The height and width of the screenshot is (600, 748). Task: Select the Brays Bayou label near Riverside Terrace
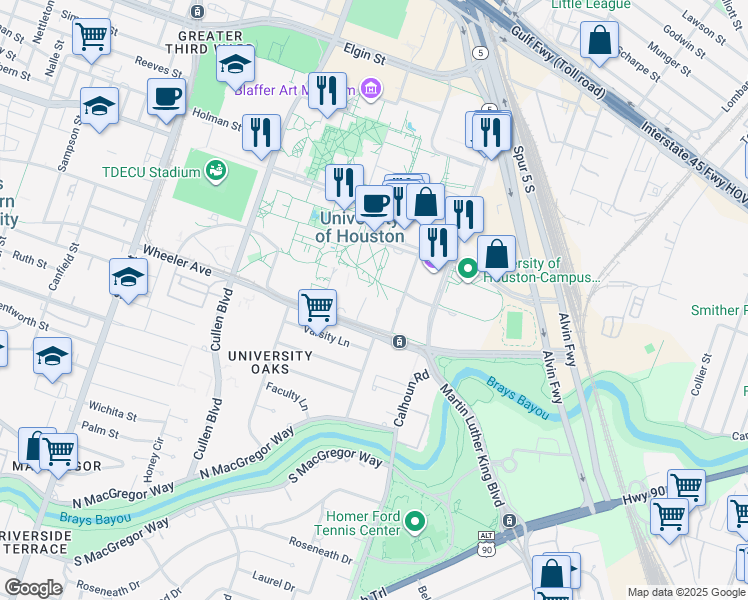95,518
